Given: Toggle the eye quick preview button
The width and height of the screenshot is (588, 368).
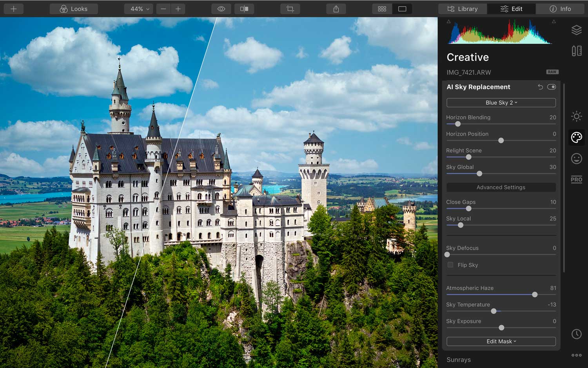Looking at the screenshot, I should [x=221, y=9].
